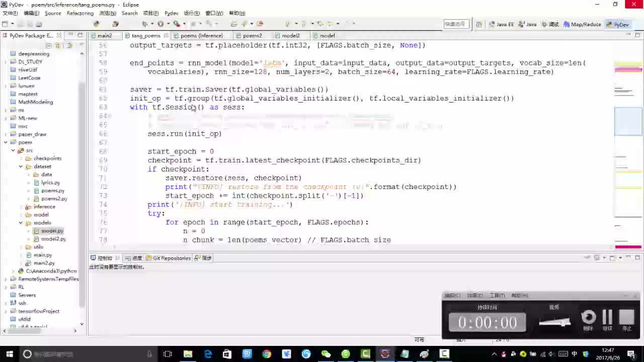Select the MathModeling project
Viewport: 644px width, 362px height.
click(x=35, y=102)
